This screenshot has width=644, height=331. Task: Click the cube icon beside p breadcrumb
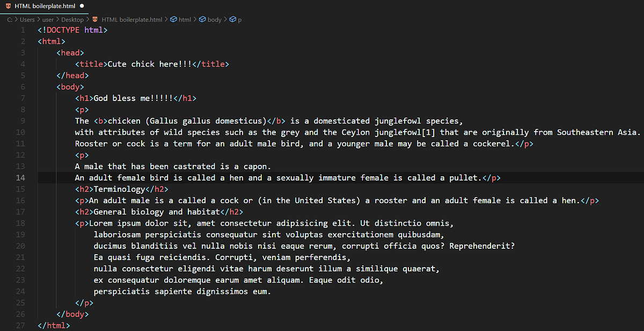coord(232,19)
